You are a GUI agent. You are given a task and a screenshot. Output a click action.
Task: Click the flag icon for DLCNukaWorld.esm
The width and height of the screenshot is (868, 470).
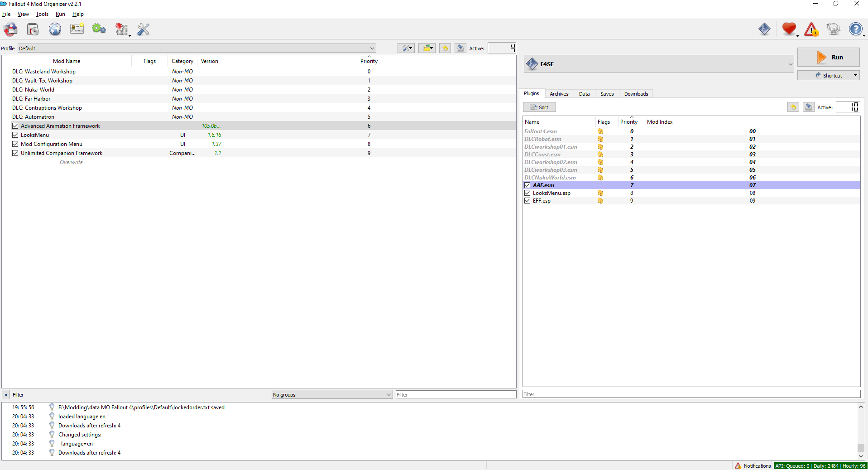[x=600, y=178]
